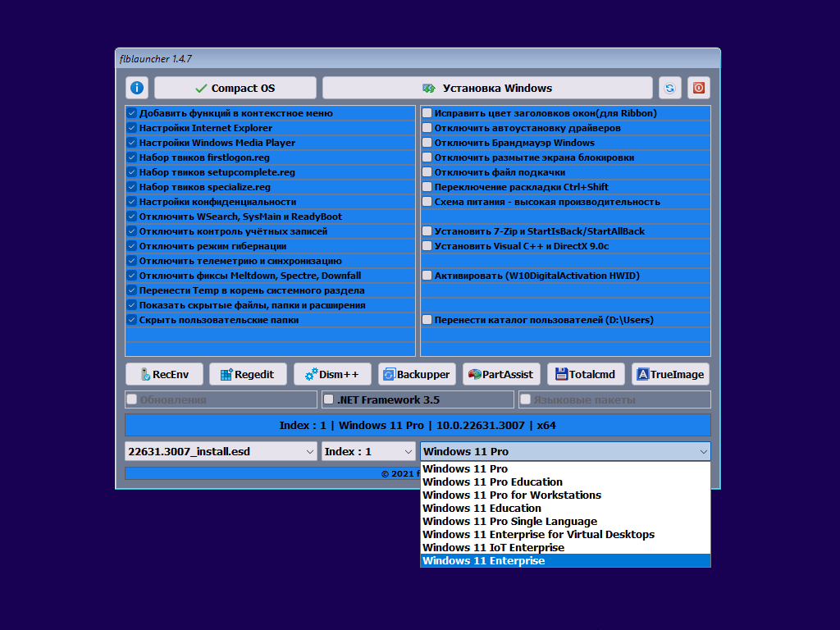Image resolution: width=840 pixels, height=630 pixels.
Task: Click the Установка Windows button
Action: (487, 88)
